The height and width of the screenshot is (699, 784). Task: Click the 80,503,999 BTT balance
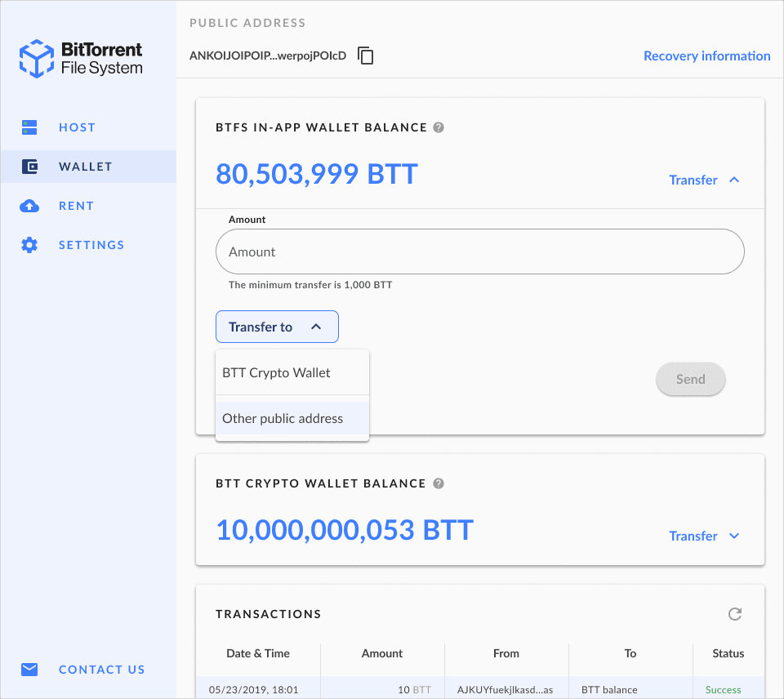(x=317, y=174)
